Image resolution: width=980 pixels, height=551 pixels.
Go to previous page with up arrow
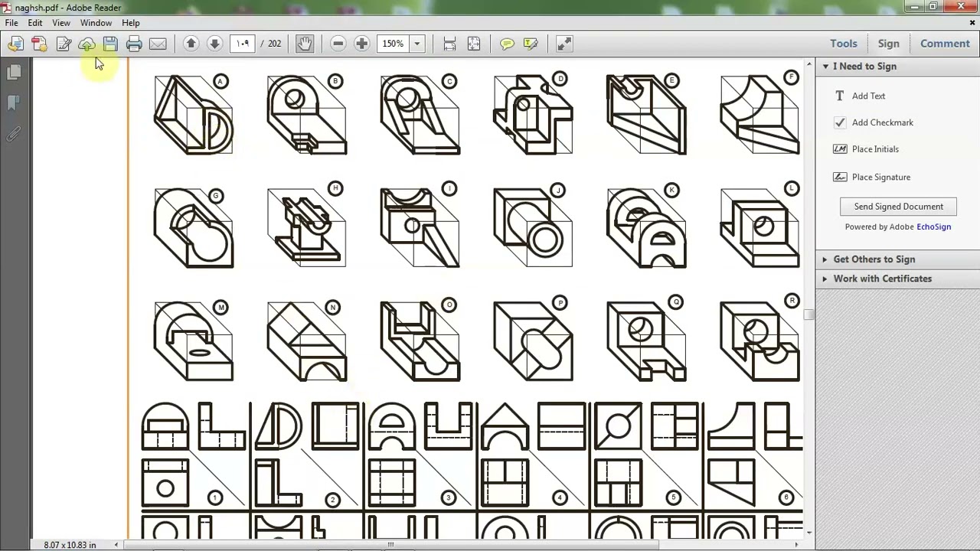coord(191,44)
